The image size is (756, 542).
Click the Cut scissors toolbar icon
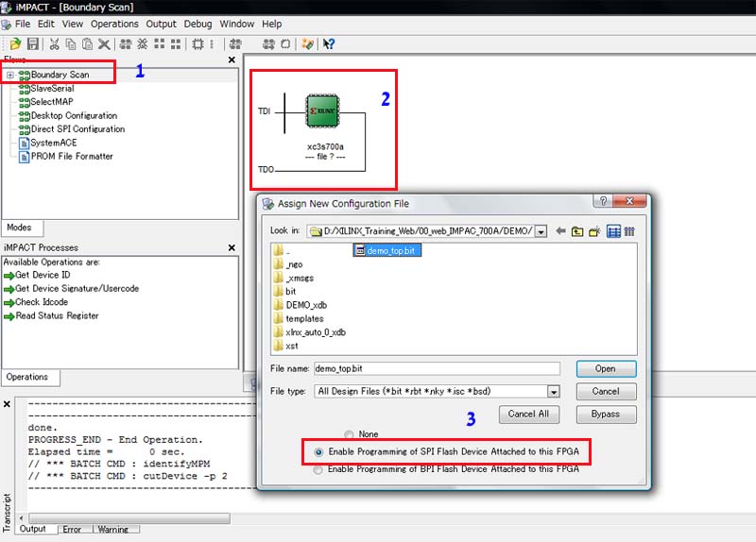pos(54,44)
